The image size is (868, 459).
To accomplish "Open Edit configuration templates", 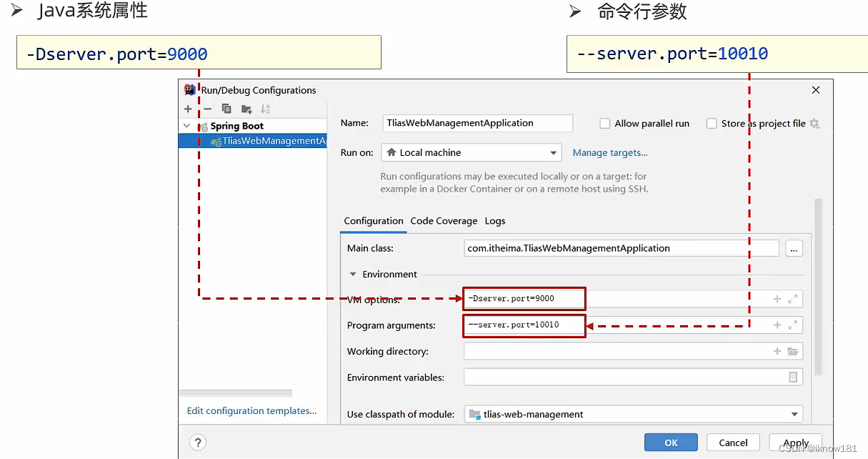I will (251, 410).
